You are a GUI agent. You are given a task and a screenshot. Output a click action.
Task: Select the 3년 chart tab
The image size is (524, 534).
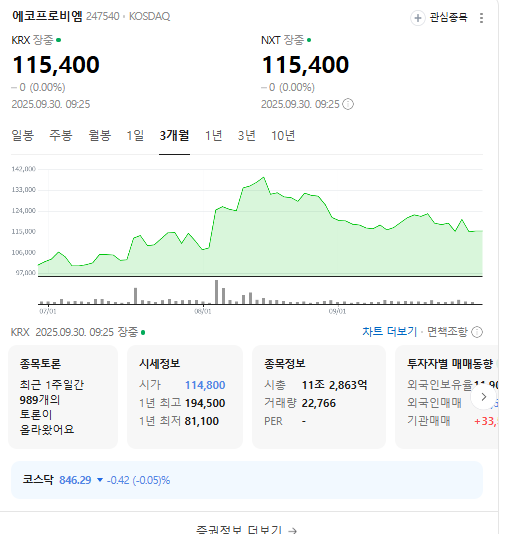click(247, 136)
